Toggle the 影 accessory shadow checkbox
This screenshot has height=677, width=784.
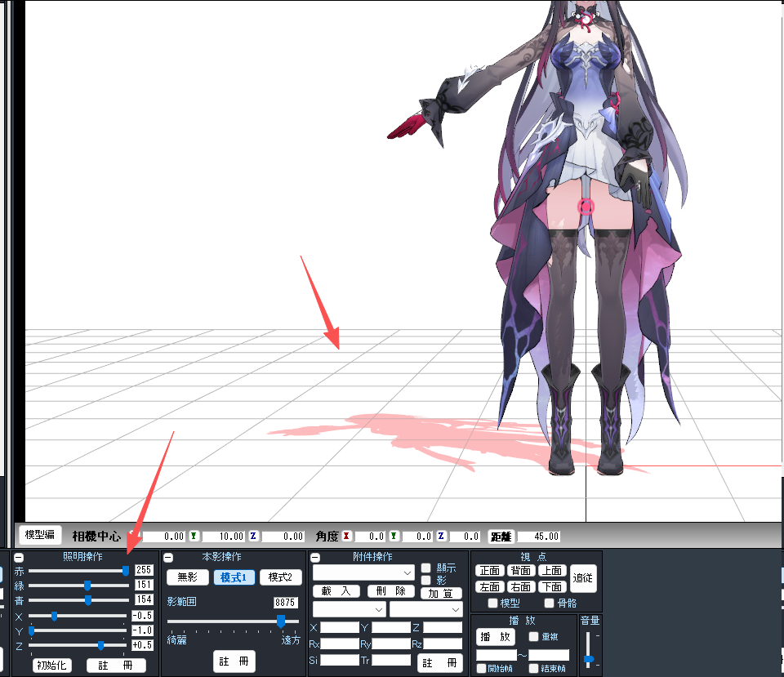coord(426,580)
